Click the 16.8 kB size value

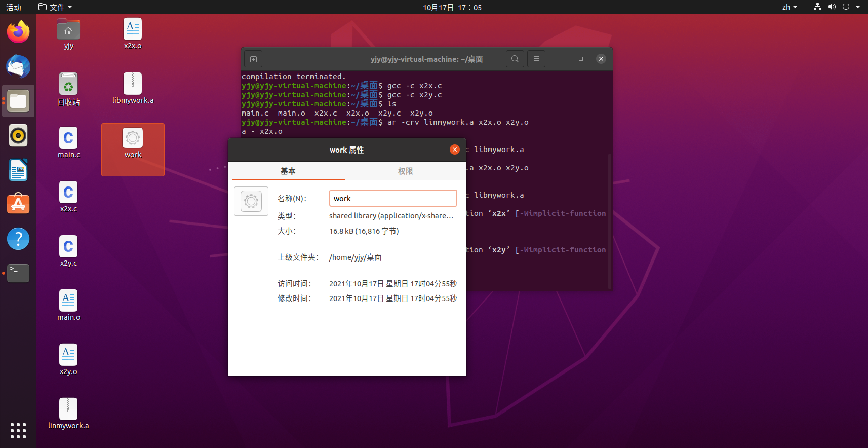click(364, 231)
